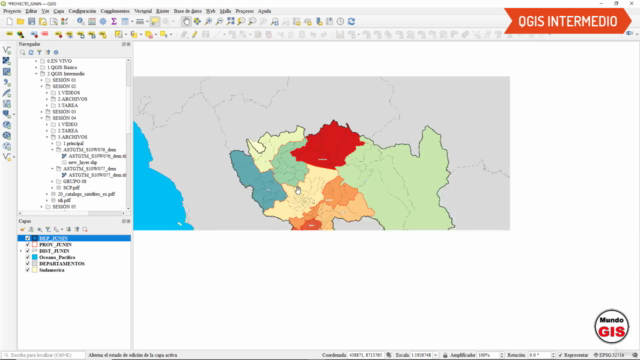Select the 20_catalogo_satelites_es.pdf file
Image resolution: width=640 pixels, height=360 pixels.
[x=86, y=194]
